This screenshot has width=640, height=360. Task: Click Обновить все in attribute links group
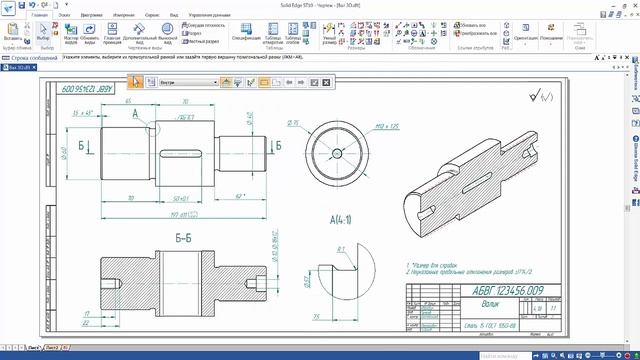click(470, 25)
